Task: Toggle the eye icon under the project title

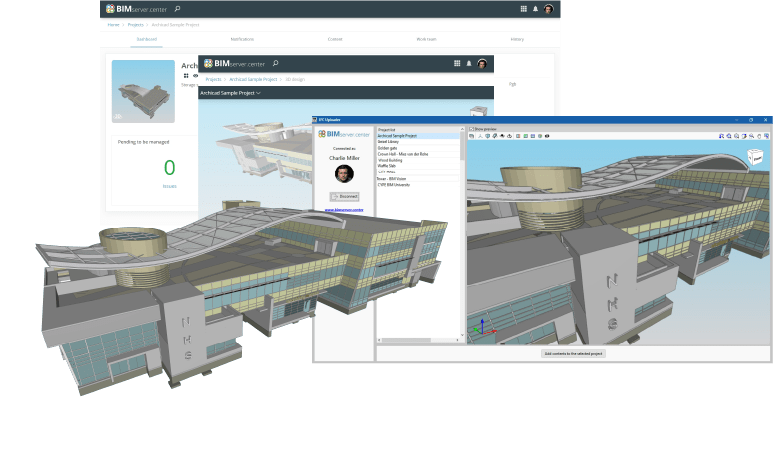Action: 195,75
